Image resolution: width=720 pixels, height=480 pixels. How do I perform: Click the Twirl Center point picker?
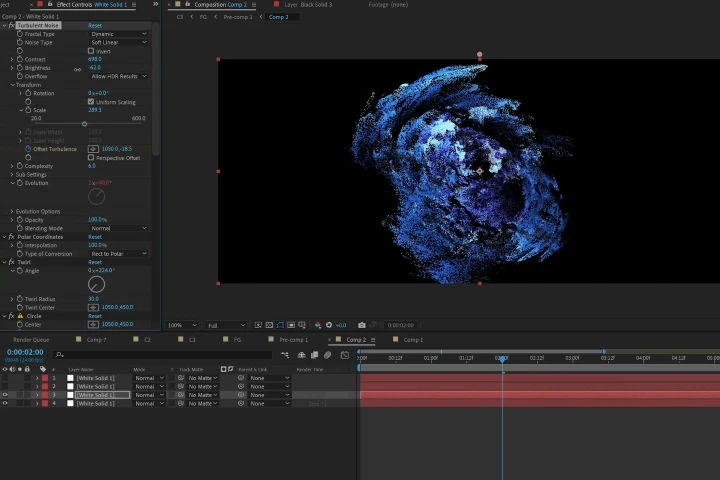pyautogui.click(x=93, y=307)
